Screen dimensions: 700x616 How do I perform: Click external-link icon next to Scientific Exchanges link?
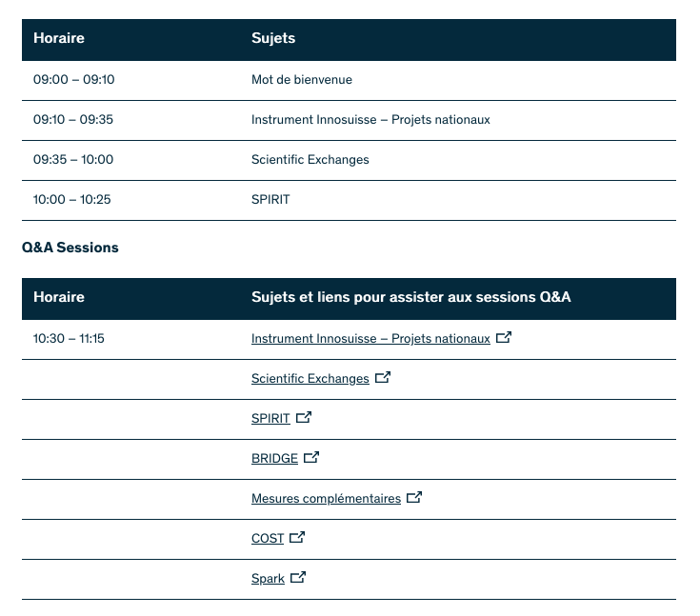point(383,377)
